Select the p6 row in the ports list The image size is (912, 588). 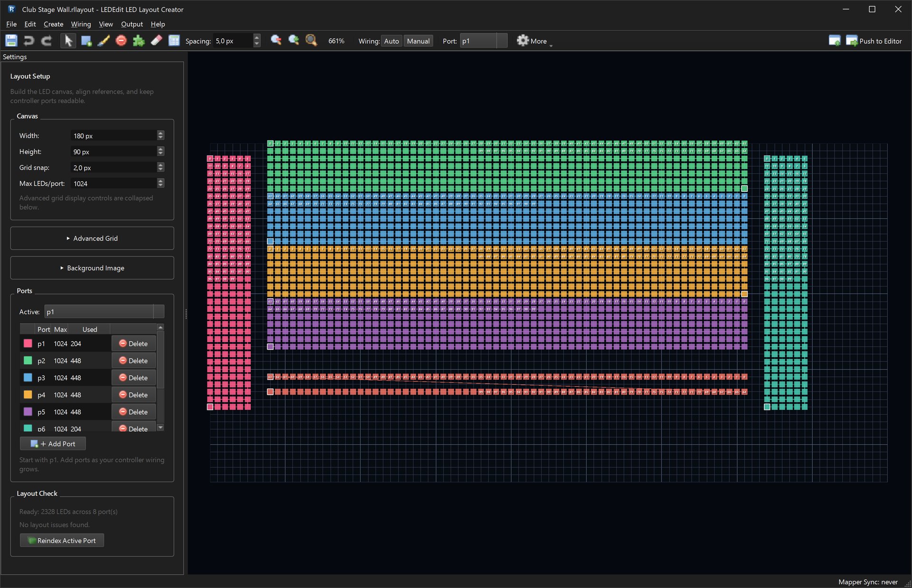[65, 428]
